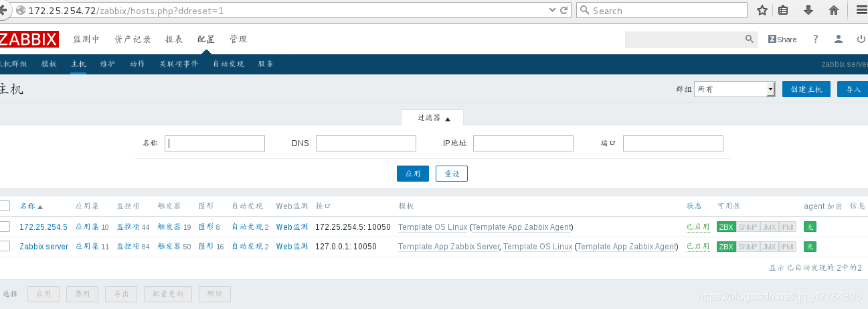Screen dimensions: 868x309
Task: Toggle 已启用 status for Zabbix server
Action: (698, 247)
